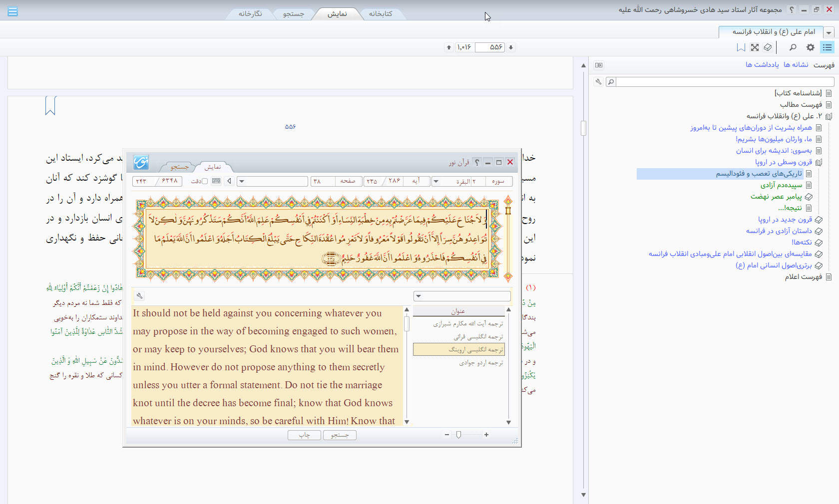Screen dimensions: 839x504
Task: Click the translation text vertical scrollbar
Action: pos(407,366)
